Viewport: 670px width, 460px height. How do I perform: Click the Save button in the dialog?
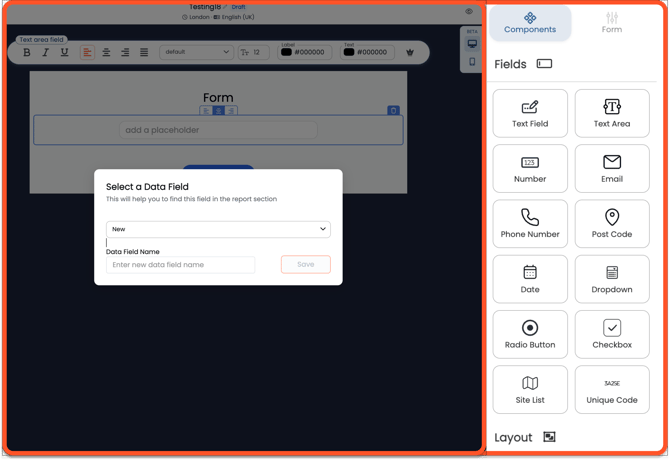[305, 265]
